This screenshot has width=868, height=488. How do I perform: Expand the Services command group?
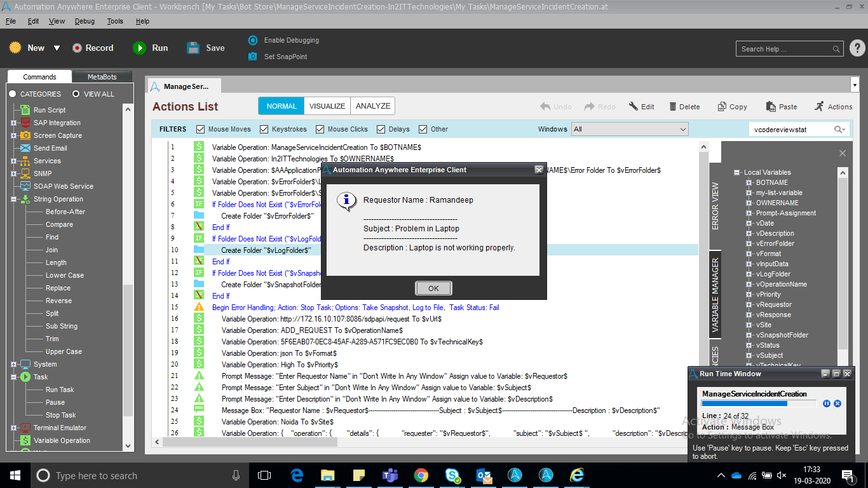tap(14, 161)
